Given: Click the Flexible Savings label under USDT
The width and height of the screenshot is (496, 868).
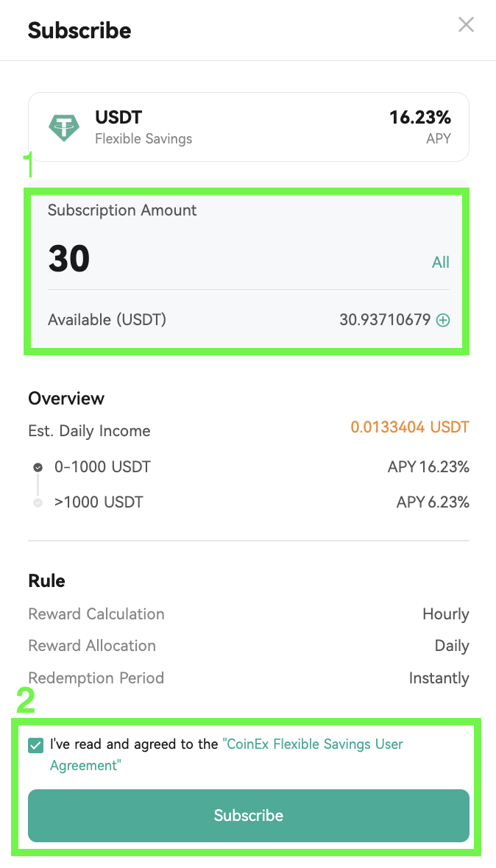Looking at the screenshot, I should point(144,138).
